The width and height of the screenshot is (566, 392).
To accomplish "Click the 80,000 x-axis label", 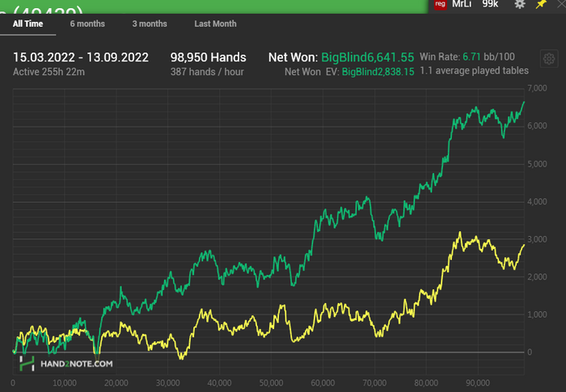I will [x=426, y=383].
